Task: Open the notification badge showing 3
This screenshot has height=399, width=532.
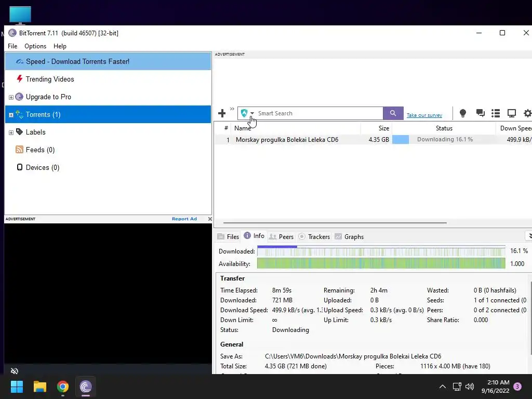Action: (517, 387)
